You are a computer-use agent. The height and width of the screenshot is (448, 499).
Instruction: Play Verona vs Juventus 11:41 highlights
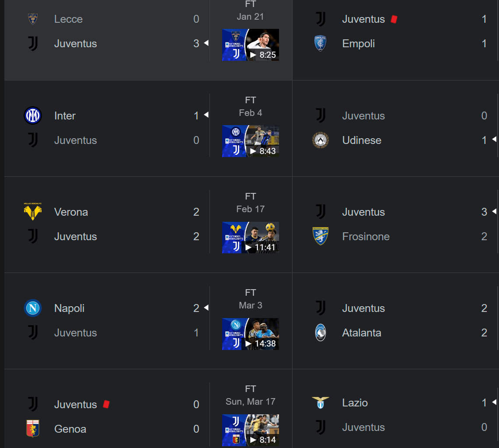(251, 238)
